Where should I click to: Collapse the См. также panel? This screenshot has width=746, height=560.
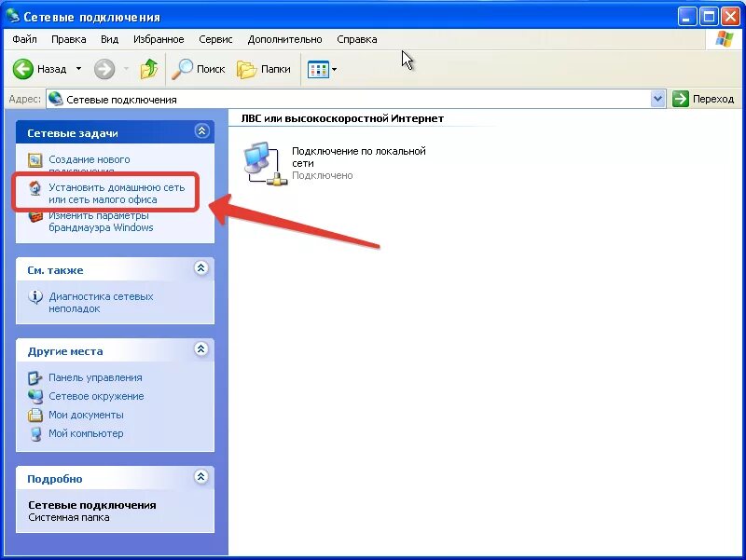tap(201, 268)
